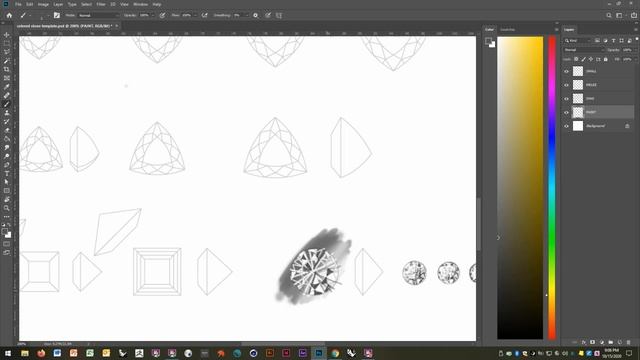The width and height of the screenshot is (640, 360).
Task: Toggle lock transparent pixels
Action: (x=576, y=59)
